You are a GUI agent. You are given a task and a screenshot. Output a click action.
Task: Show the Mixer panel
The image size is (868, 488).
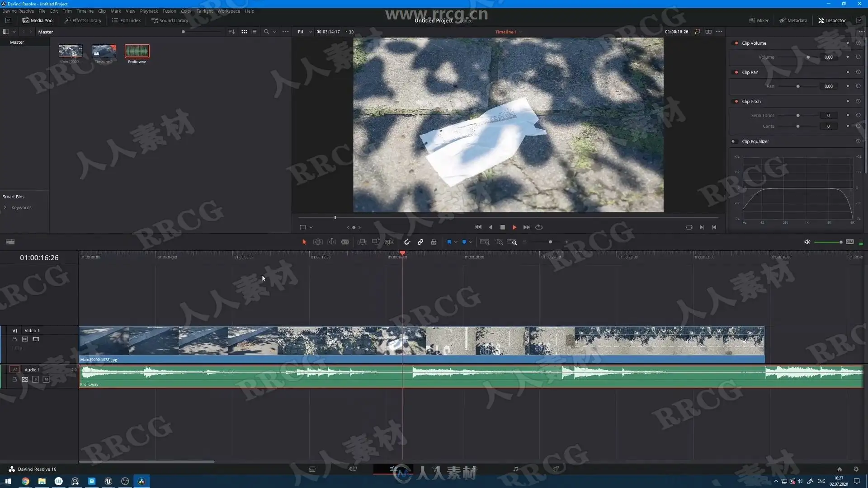point(759,20)
